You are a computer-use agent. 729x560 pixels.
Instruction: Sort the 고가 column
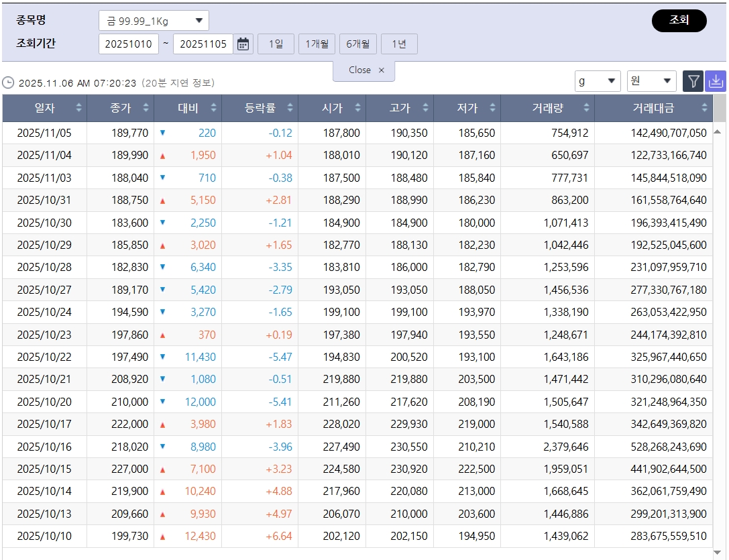[425, 108]
